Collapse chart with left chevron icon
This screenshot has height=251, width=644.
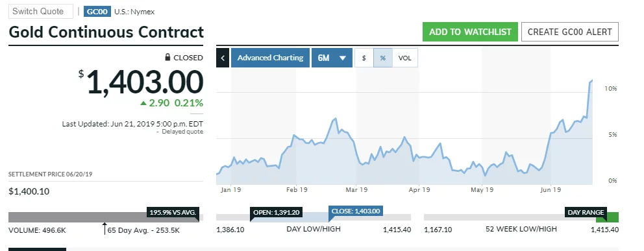223,58
